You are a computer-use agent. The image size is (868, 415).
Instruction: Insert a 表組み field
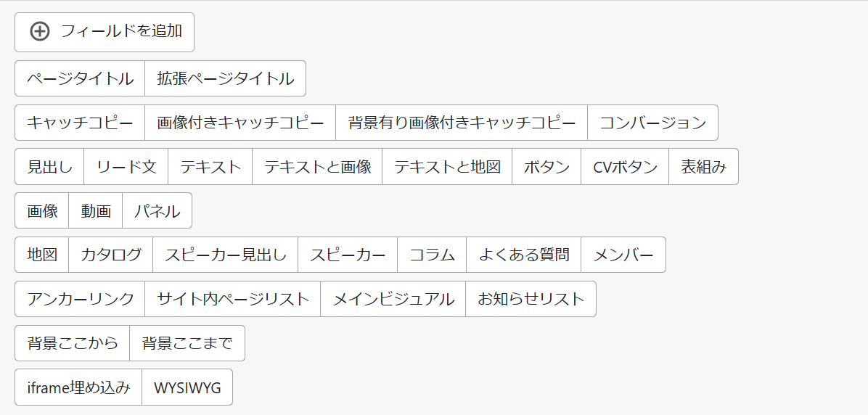pos(703,167)
